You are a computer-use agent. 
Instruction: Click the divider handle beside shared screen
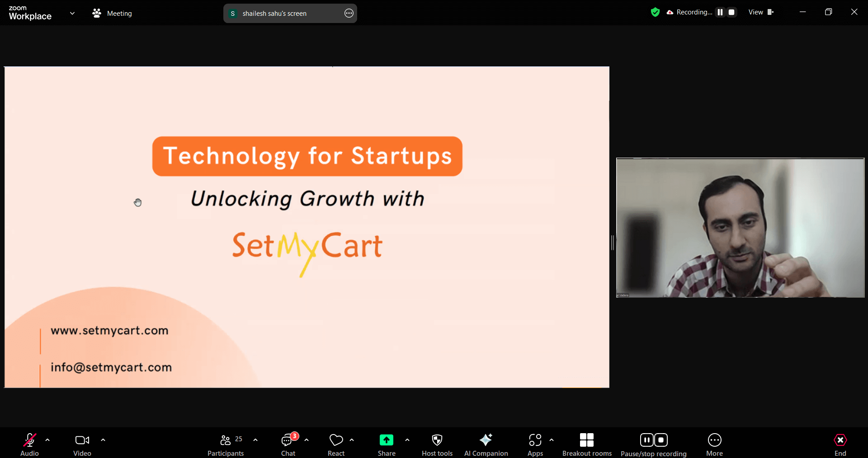coord(613,243)
